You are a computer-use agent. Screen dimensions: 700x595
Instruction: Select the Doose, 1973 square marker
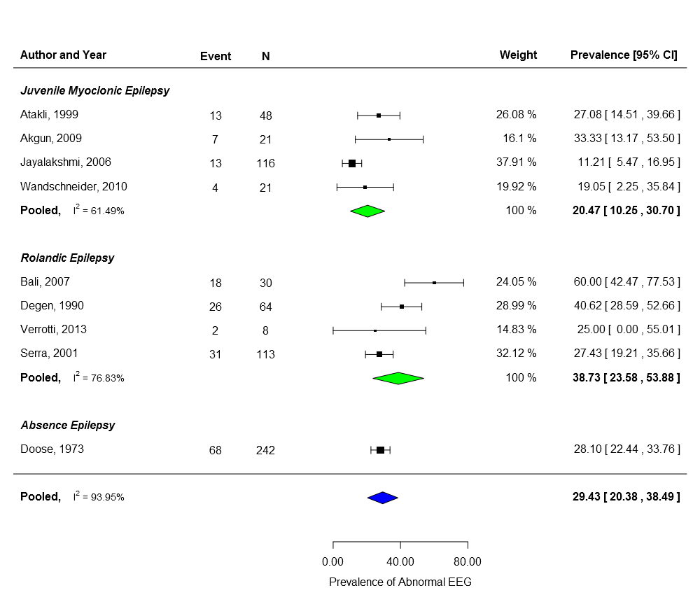[x=380, y=449]
